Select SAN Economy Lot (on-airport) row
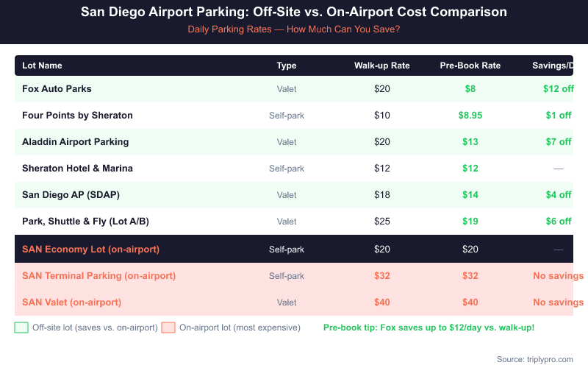The width and height of the screenshot is (588, 368). tap(90, 250)
